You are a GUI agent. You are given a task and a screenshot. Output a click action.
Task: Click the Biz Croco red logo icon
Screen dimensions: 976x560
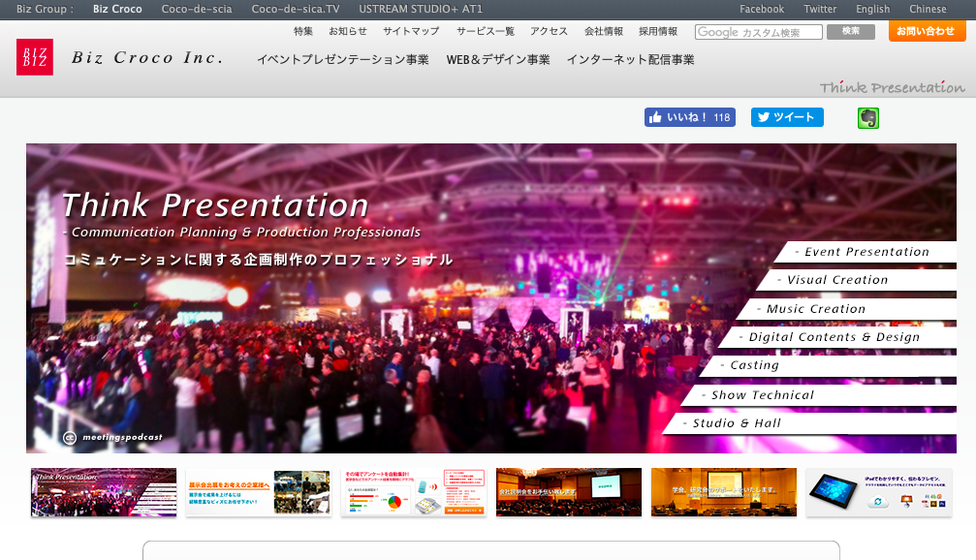[x=35, y=57]
